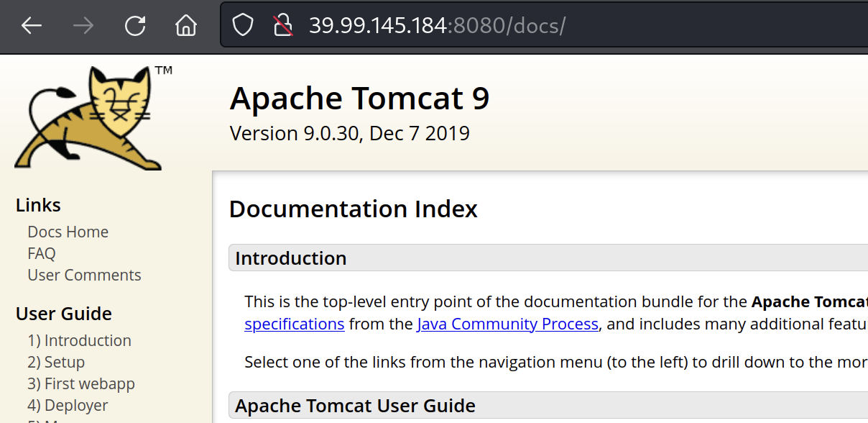Viewport: 868px width, 423px height.
Task: Select 1) Introduction in User Guide
Action: (79, 340)
